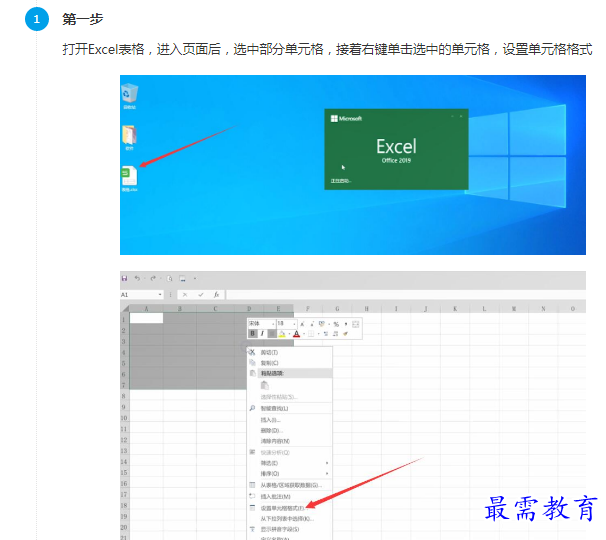Expand the Sort submenu arrow
Image resolution: width=606 pixels, height=540 pixels.
[x=327, y=474]
